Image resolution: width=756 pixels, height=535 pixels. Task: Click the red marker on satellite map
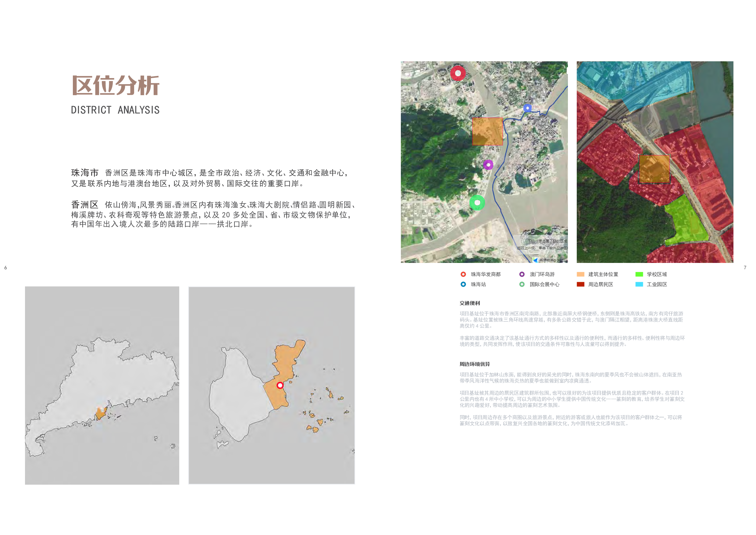click(458, 73)
